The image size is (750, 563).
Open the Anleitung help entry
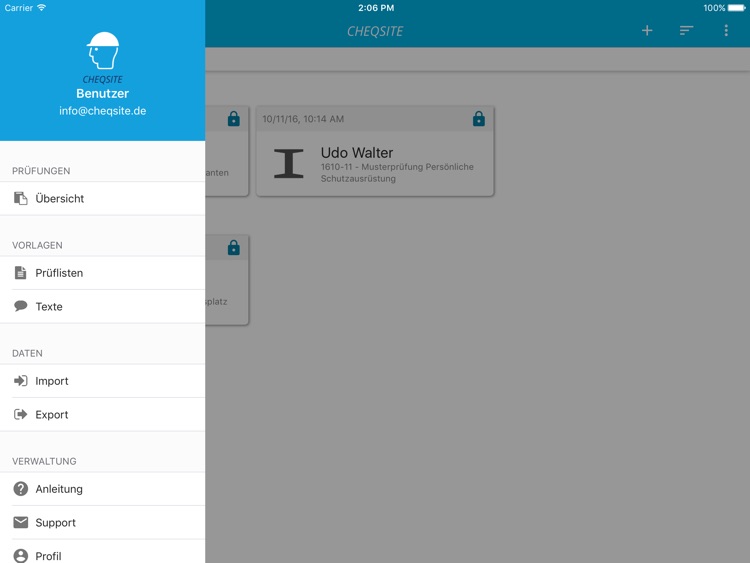(102, 489)
